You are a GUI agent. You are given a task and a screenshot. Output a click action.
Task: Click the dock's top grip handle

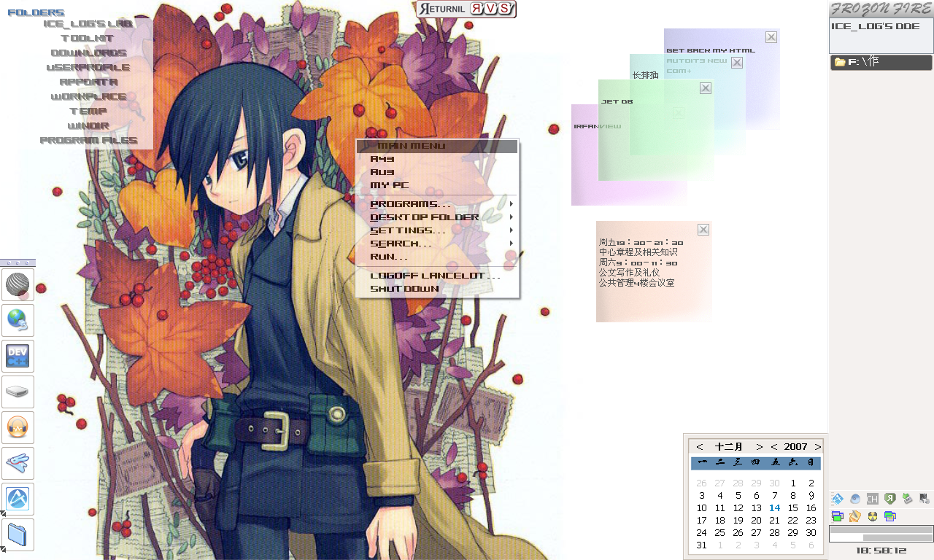tap(18, 262)
